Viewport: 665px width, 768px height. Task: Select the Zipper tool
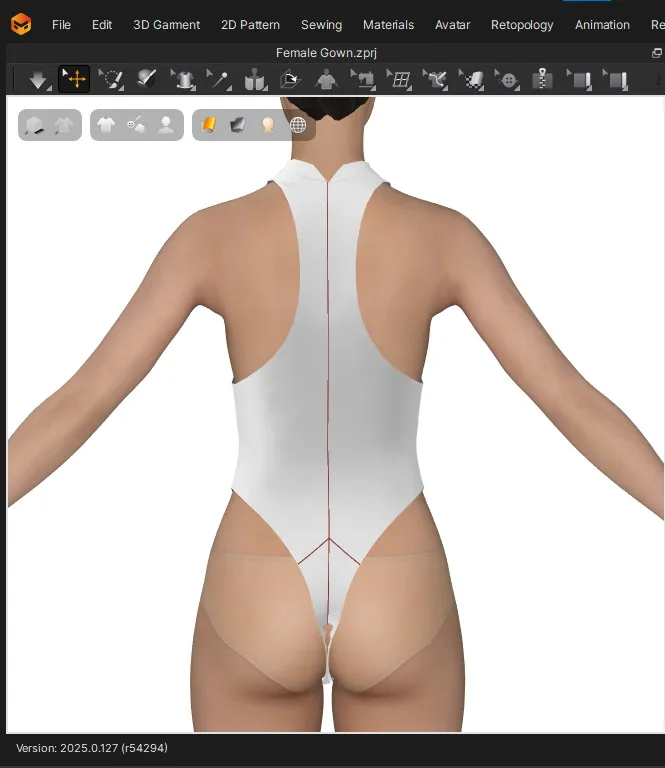[x=542, y=79]
